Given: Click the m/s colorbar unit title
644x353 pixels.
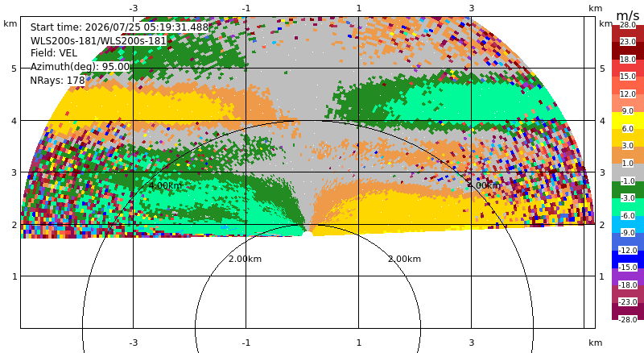Looking at the screenshot, I should tap(628, 15).
